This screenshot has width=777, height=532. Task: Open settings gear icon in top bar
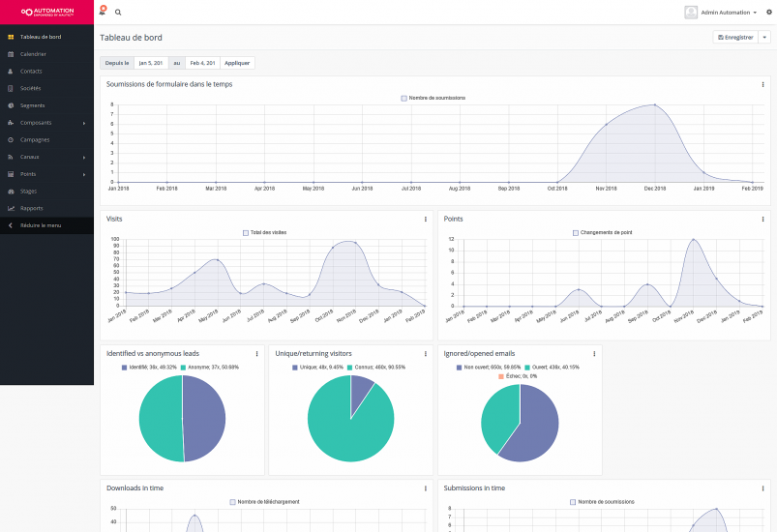(769, 12)
